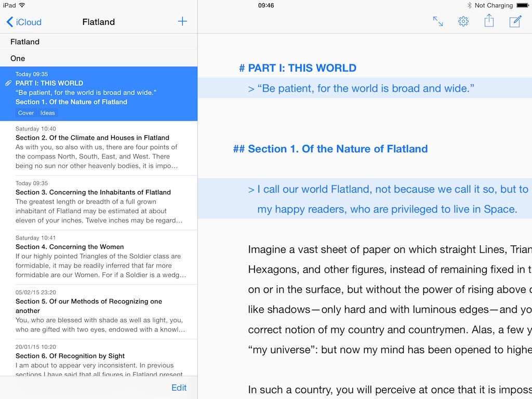Click the paragraph starting 'In such a country'

point(390,390)
